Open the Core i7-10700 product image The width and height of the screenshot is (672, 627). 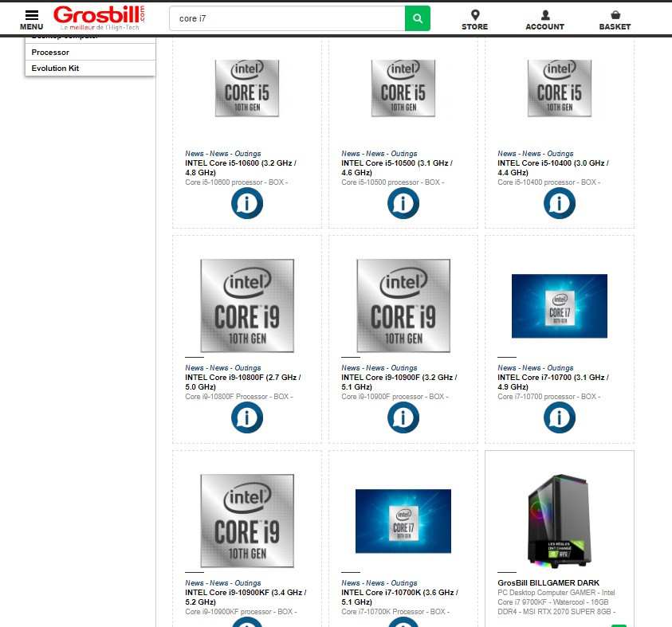(560, 306)
